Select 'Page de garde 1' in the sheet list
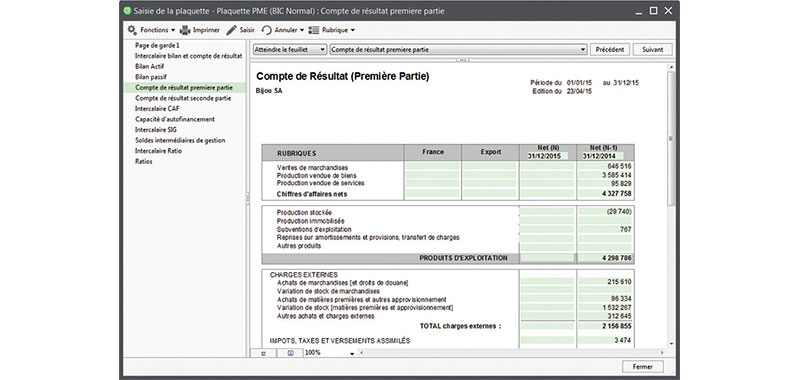The height and width of the screenshot is (380, 800). (157, 45)
